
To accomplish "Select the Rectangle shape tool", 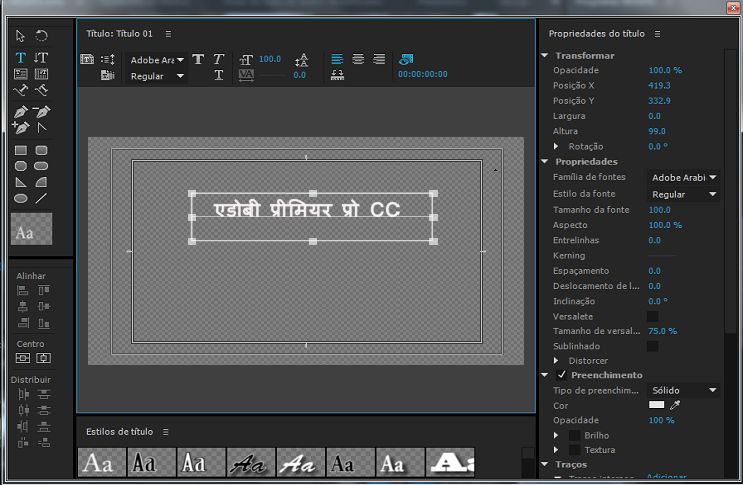I will click(x=21, y=150).
